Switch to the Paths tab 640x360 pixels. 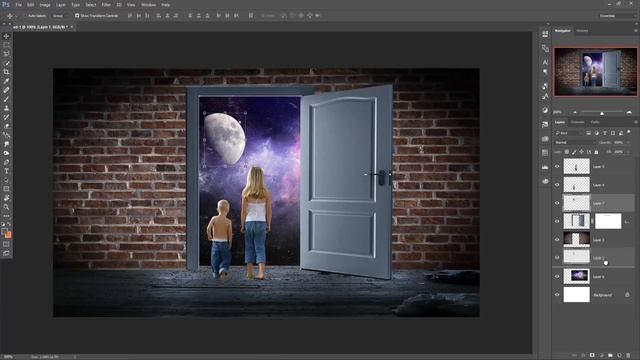click(x=596, y=122)
